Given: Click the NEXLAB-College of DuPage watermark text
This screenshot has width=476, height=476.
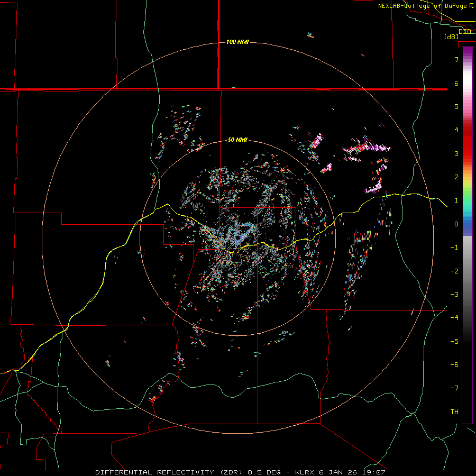Looking at the screenshot, I should [426, 6].
